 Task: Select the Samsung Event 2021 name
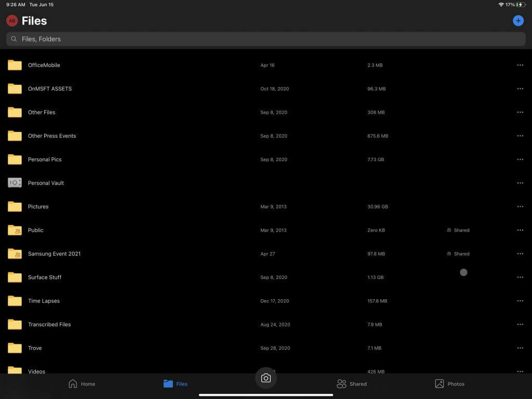pyautogui.click(x=54, y=254)
